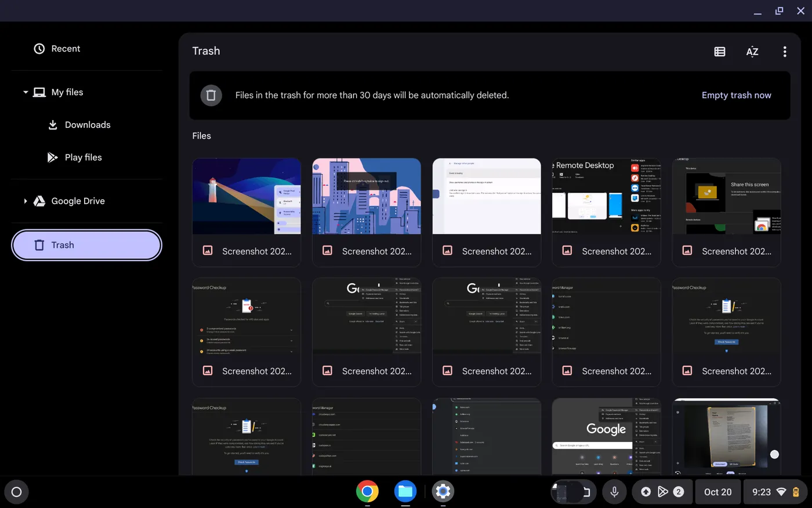Select the scanned paper document screenshot thumbnail
Viewport: 812px width, 508px height.
(x=727, y=437)
